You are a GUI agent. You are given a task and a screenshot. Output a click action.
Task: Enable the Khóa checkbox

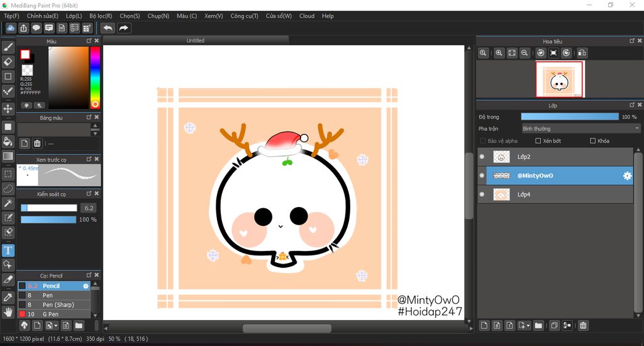tap(592, 141)
